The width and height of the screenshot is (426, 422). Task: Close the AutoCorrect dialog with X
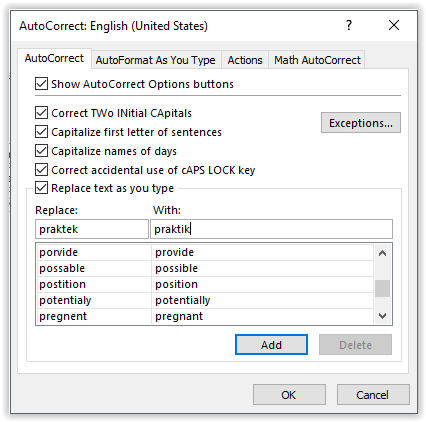(394, 25)
